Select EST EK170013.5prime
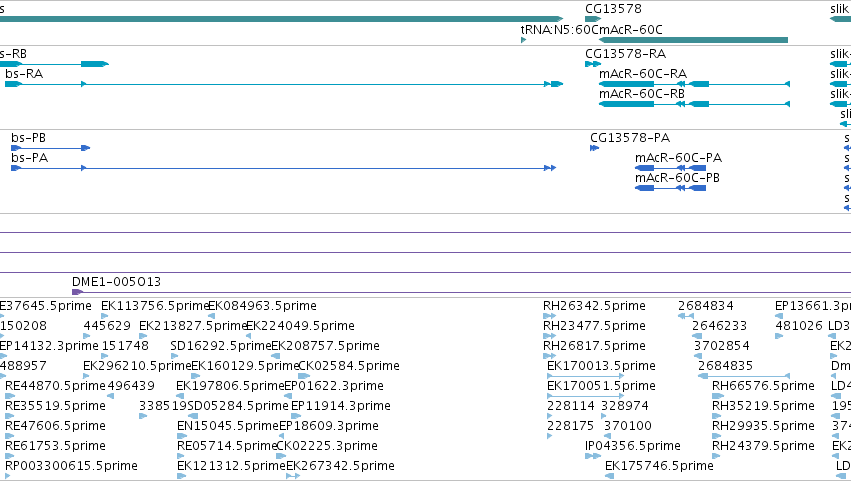The width and height of the screenshot is (851, 481). pos(601,366)
